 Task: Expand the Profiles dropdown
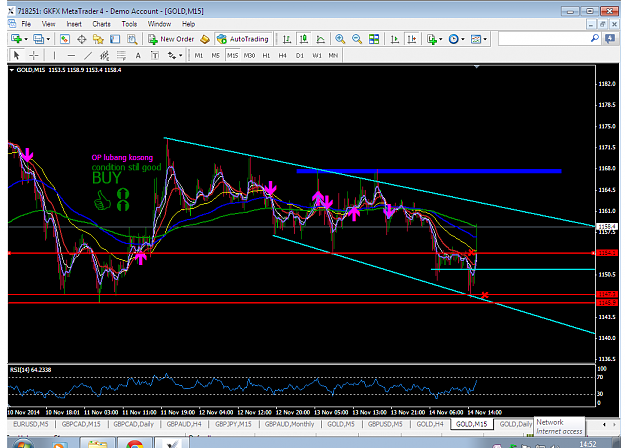[x=48, y=39]
